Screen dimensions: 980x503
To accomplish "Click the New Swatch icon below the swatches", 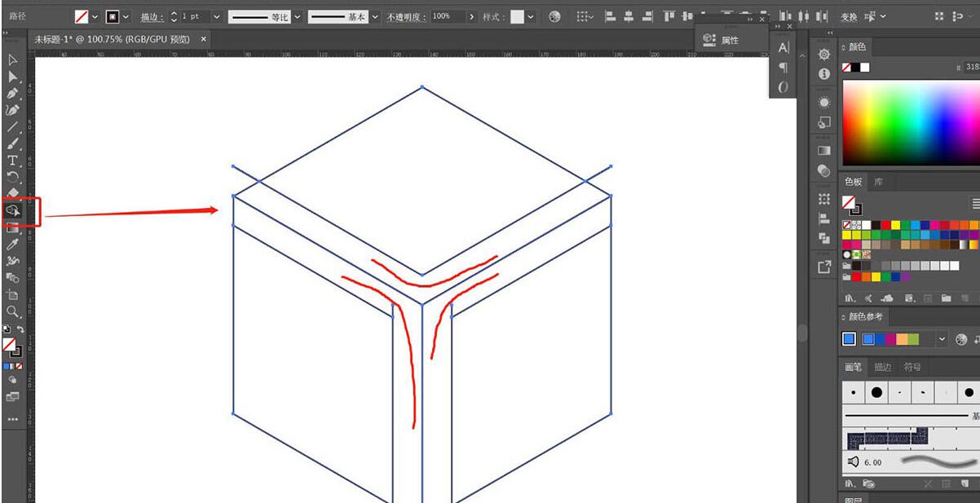I will (946, 297).
